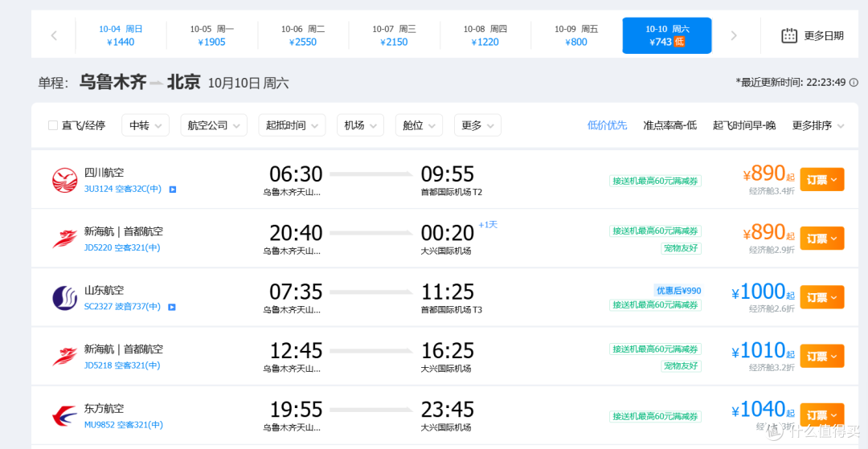Click Capital Airlines logo for JD5220
This screenshot has height=449, width=868.
click(65, 239)
